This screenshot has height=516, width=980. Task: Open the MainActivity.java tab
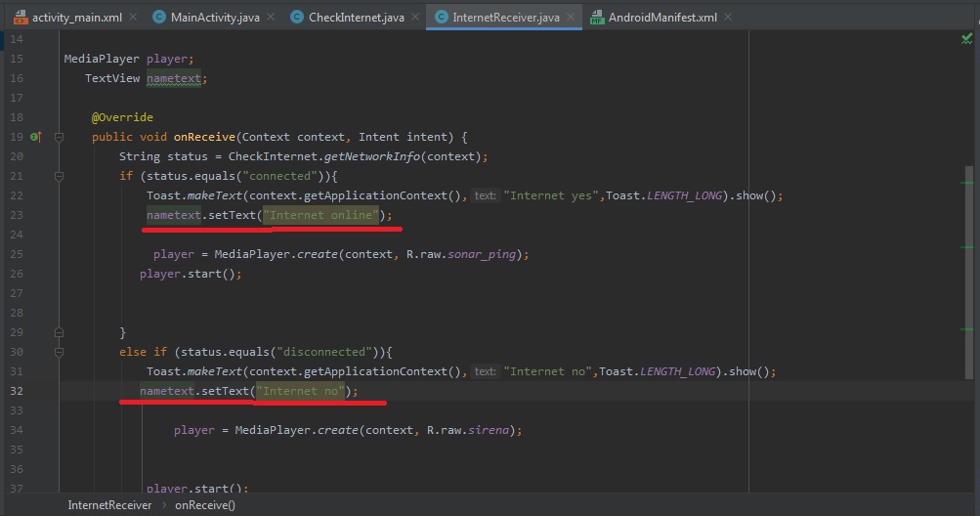coord(215,18)
